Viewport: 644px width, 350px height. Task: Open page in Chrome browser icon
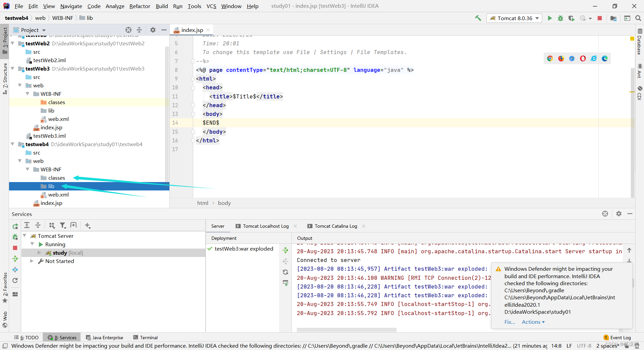pyautogui.click(x=550, y=58)
